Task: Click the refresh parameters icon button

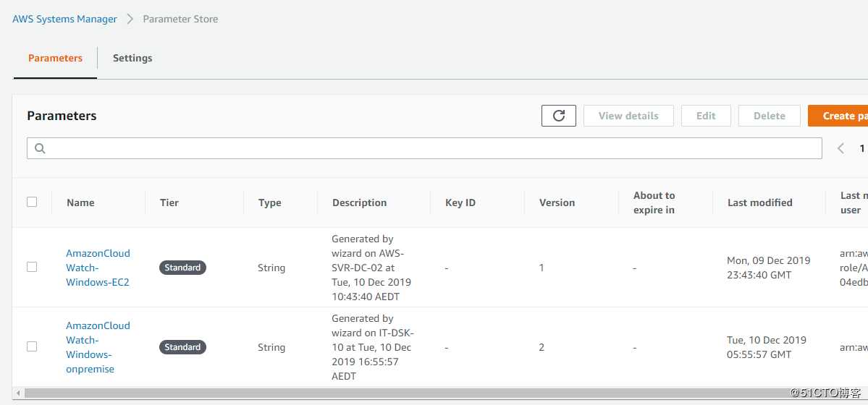Action: point(559,116)
